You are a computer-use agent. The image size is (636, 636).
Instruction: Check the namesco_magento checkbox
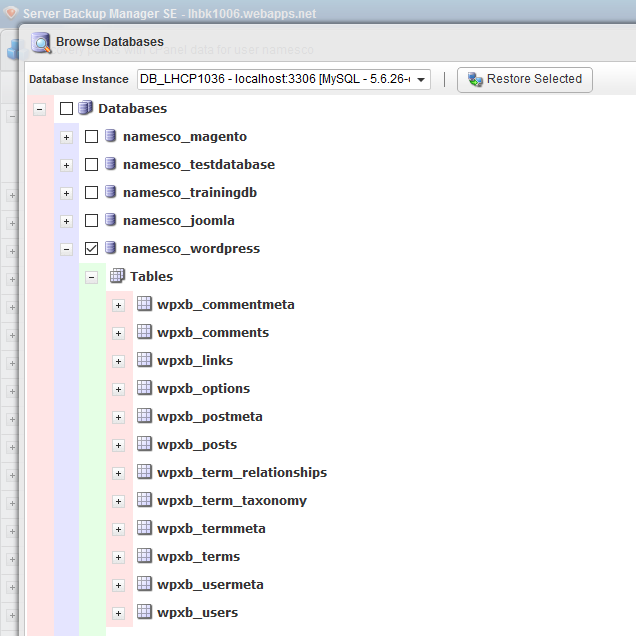[x=91, y=137]
